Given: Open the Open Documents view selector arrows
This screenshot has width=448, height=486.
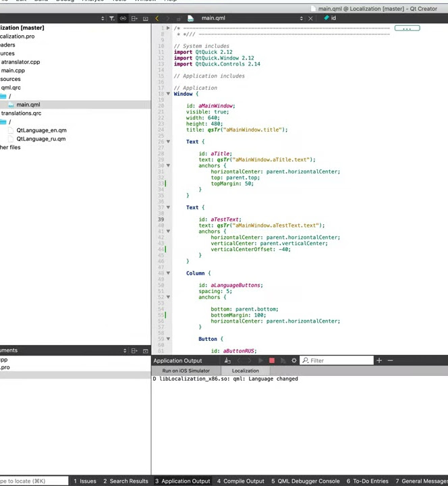Looking at the screenshot, I should [x=125, y=350].
